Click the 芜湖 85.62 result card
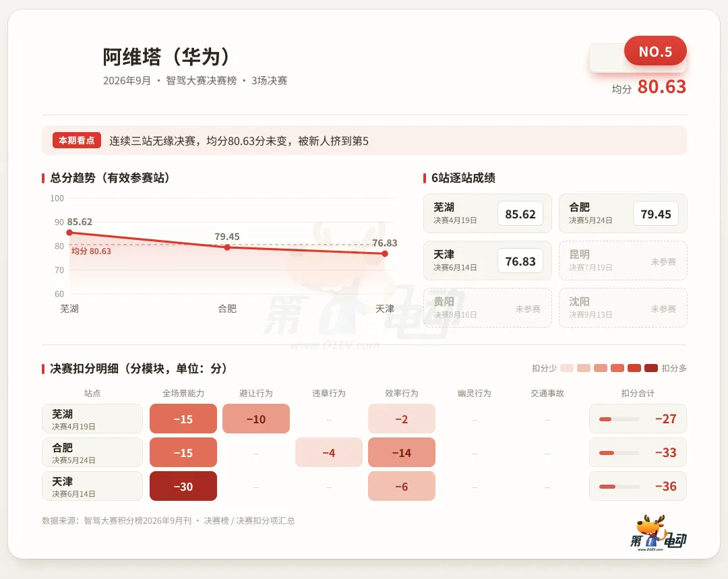Screen dimensions: 728x579 (x=487, y=214)
